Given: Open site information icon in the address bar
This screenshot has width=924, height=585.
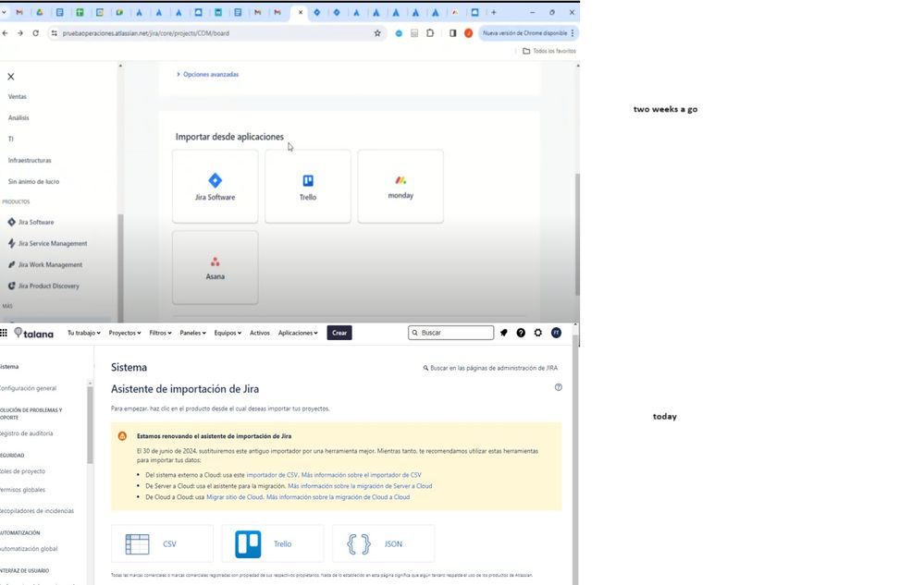Looking at the screenshot, I should coord(55,33).
